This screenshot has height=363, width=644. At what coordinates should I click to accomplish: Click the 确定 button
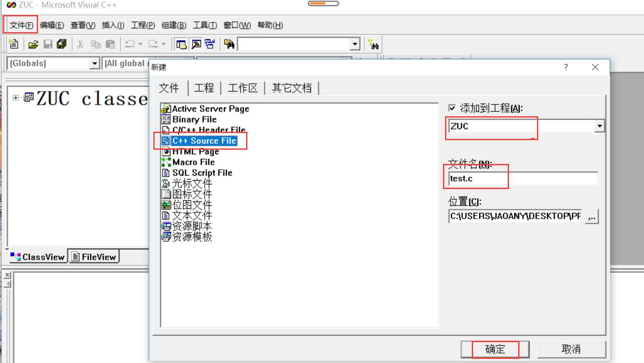pos(495,349)
